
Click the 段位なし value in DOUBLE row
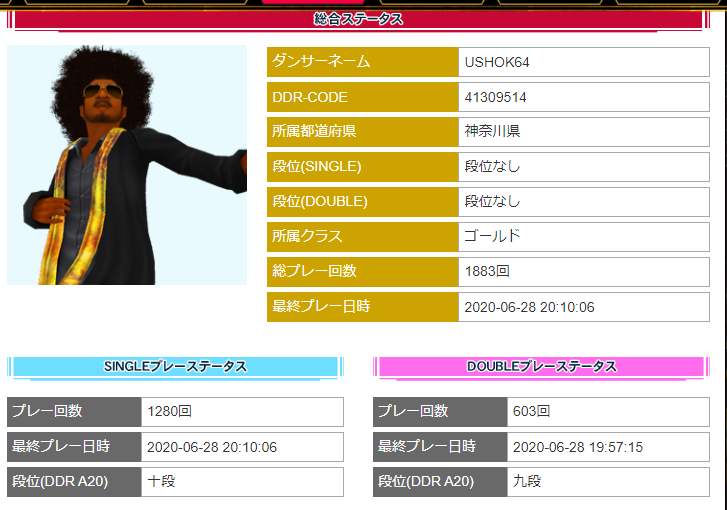pos(492,201)
